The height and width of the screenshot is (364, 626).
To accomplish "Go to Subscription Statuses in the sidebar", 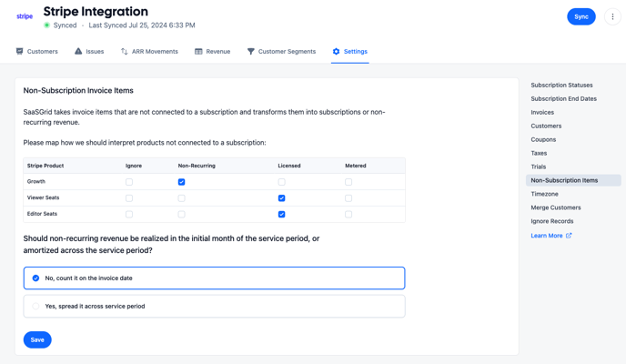I will click(x=561, y=86).
